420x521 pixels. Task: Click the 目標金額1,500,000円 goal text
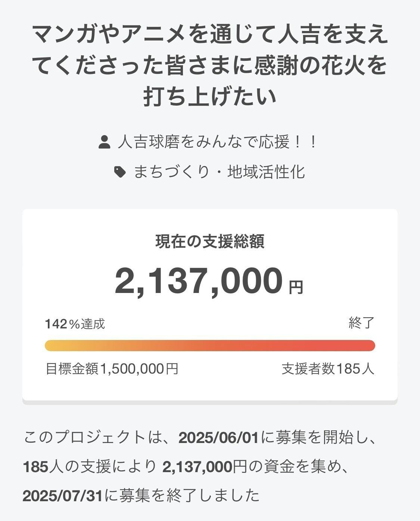[112, 369]
